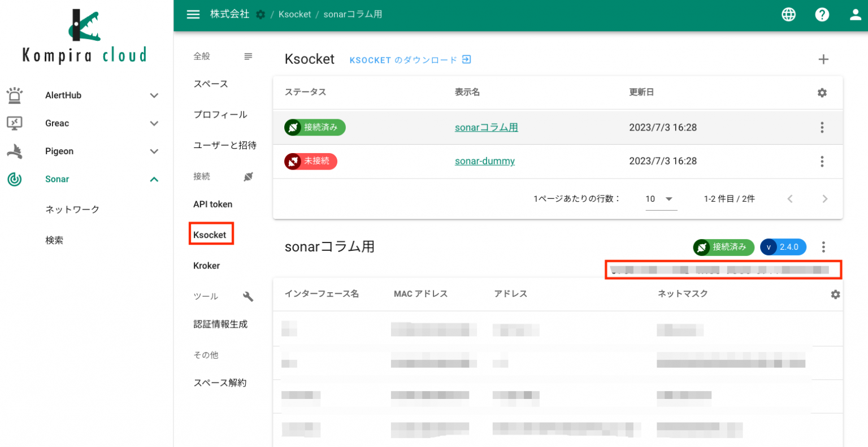868x447 pixels.
Task: Click the Ksocket icon beside 接続 heading
Action: click(x=248, y=176)
